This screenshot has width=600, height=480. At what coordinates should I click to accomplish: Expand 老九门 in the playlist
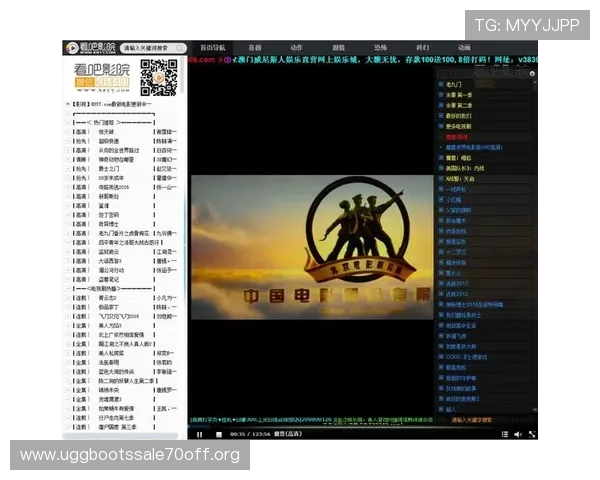point(441,84)
